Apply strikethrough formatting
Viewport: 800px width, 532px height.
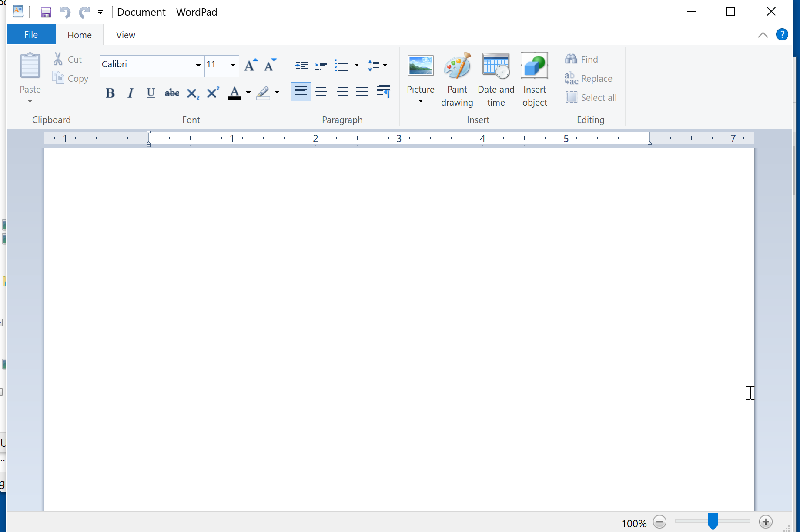172,93
